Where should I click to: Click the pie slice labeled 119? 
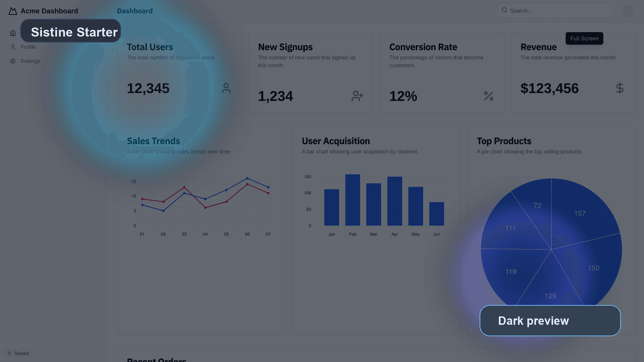511,271
